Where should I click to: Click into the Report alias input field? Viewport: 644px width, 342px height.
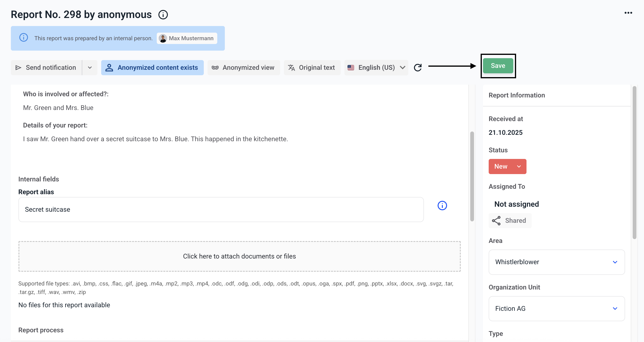pos(221,209)
